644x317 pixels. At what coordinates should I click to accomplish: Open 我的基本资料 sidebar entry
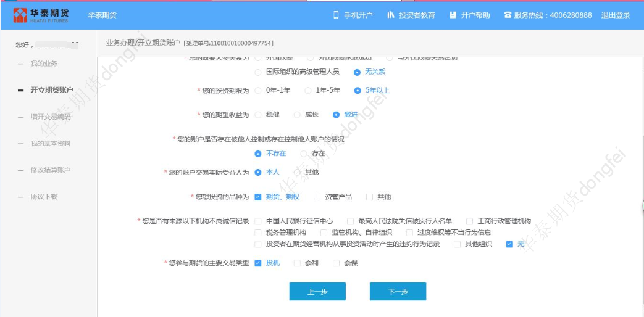(x=50, y=143)
